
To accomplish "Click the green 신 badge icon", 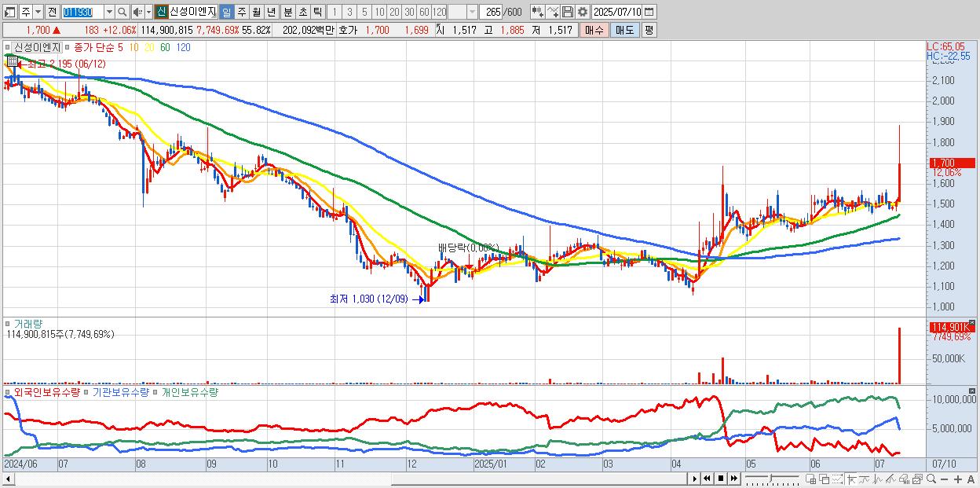I will coord(161,12).
